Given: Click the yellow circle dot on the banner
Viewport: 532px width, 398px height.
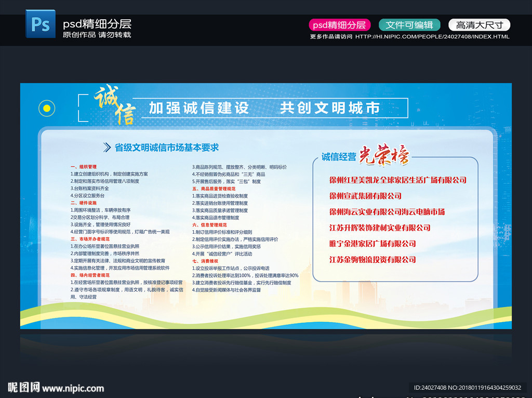Looking at the screenshot, I should pyautogui.click(x=47, y=108).
